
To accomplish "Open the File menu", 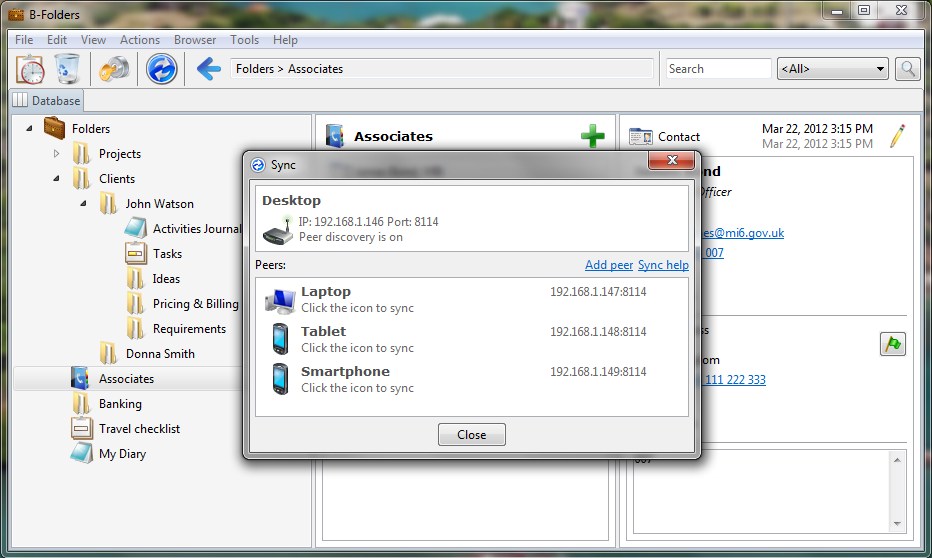I will click(x=24, y=40).
